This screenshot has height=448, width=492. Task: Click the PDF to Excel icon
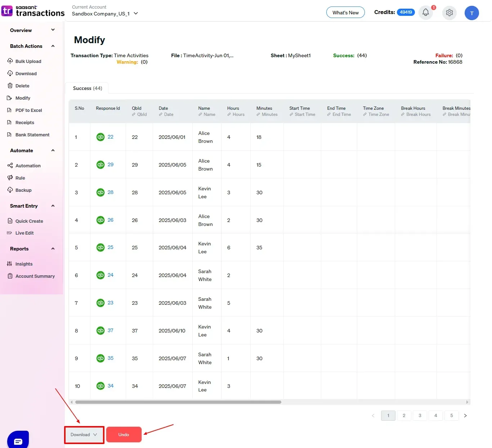pos(9,110)
